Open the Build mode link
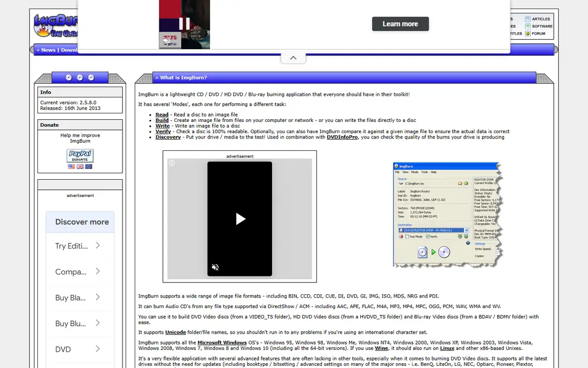Screen dimensions: 588x368 162,120
